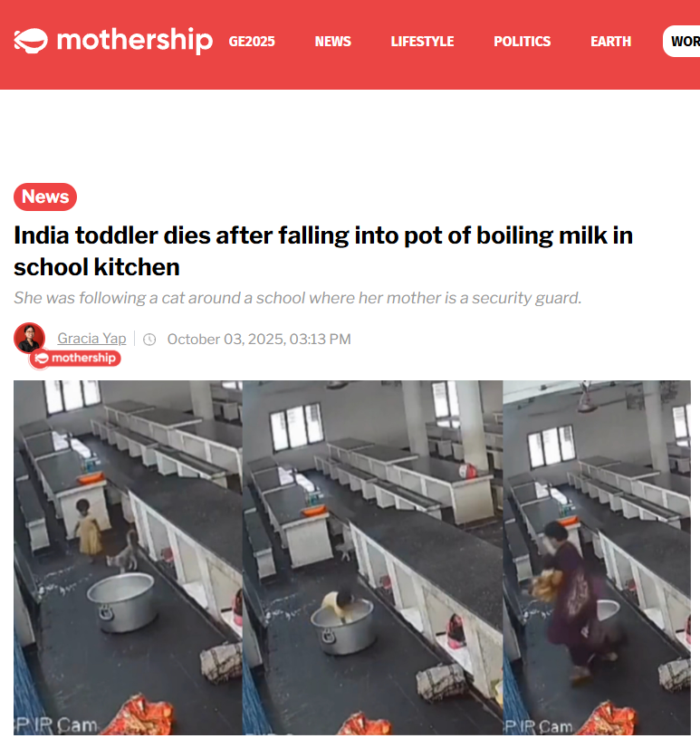Open left CCTV frame with toddler and cat

128,558
